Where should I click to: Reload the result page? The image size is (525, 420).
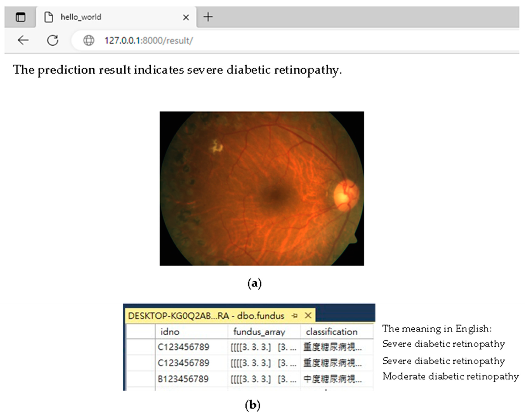53,40
